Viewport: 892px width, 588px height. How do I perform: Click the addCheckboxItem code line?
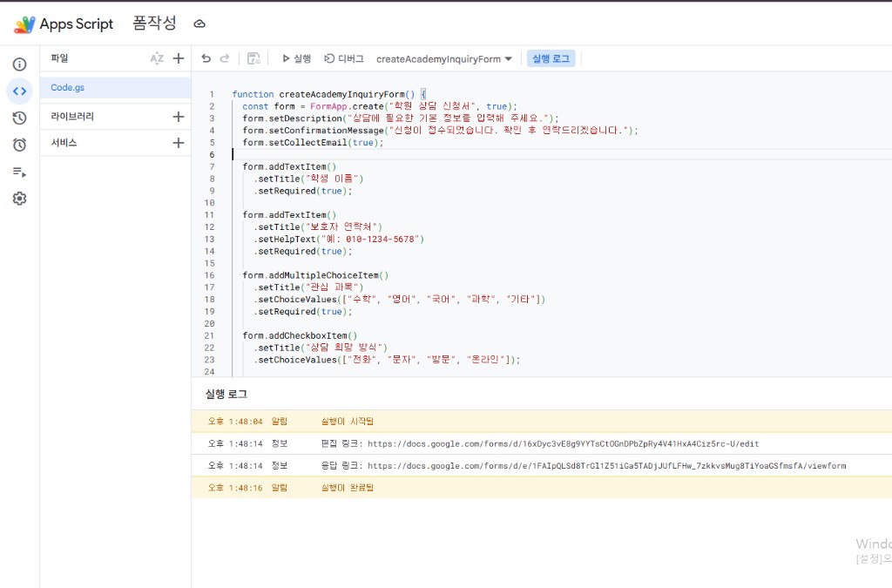(x=300, y=335)
